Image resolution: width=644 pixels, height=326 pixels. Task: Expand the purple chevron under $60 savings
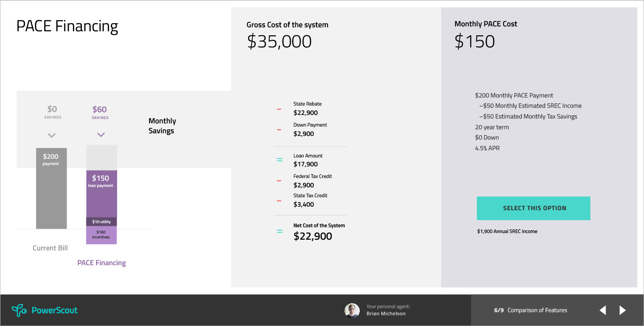(x=101, y=135)
